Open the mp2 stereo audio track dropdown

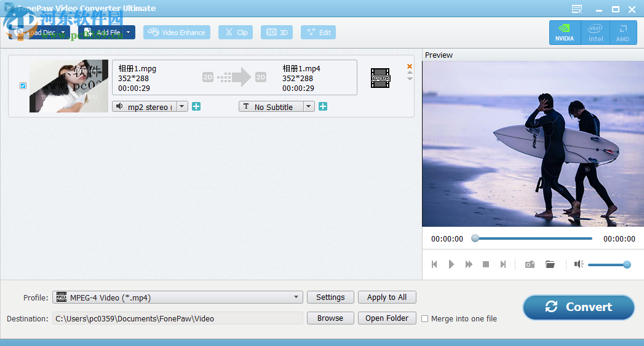[182, 107]
